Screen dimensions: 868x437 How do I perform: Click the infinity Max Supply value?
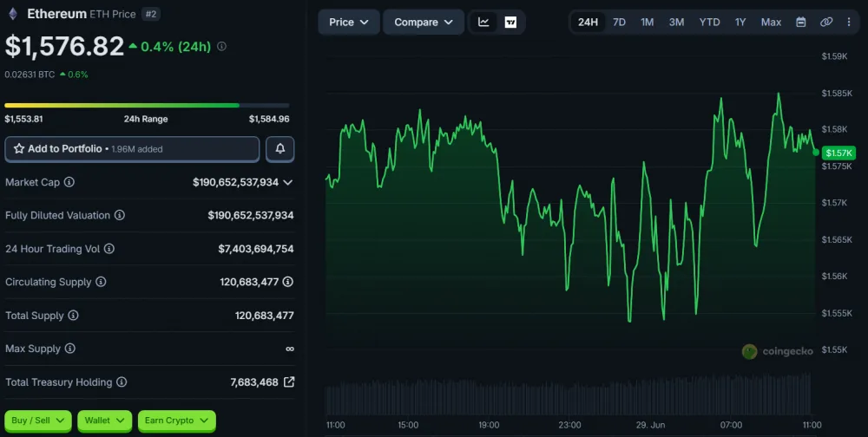point(290,349)
